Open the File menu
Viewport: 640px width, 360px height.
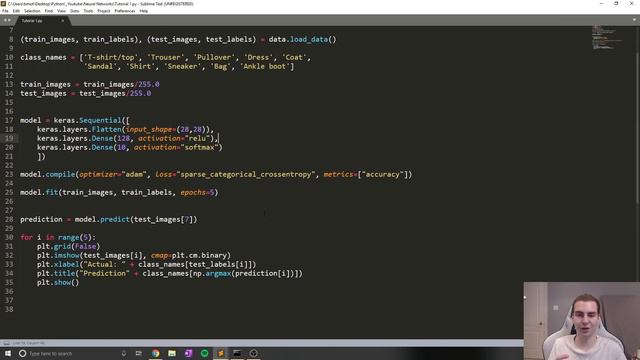[5, 11]
